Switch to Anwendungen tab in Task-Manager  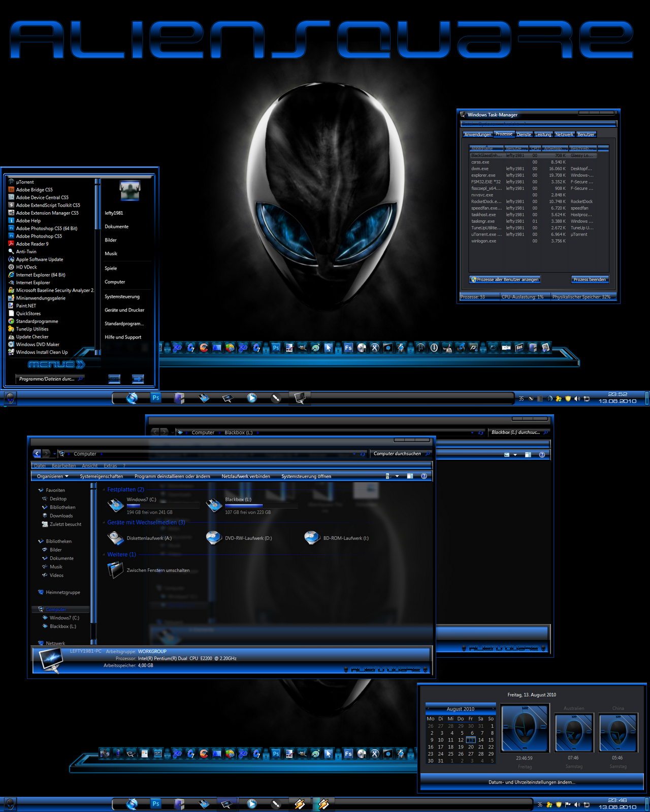click(478, 134)
